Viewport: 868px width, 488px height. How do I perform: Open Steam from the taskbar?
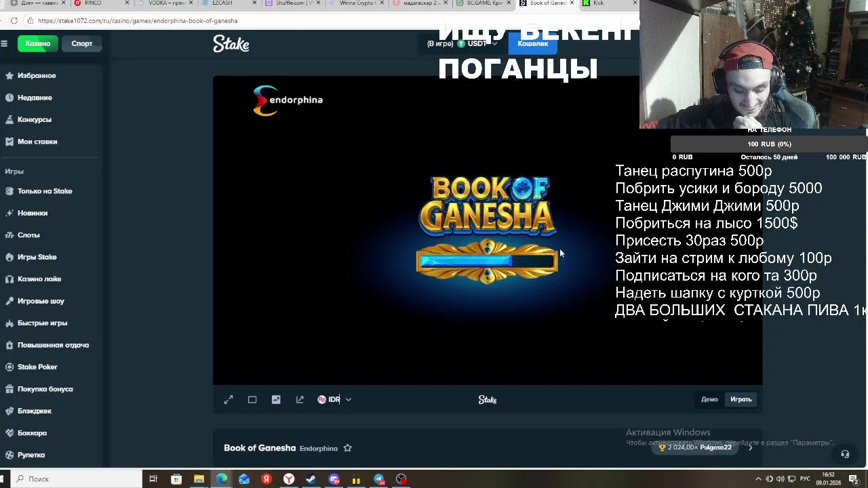[311, 479]
